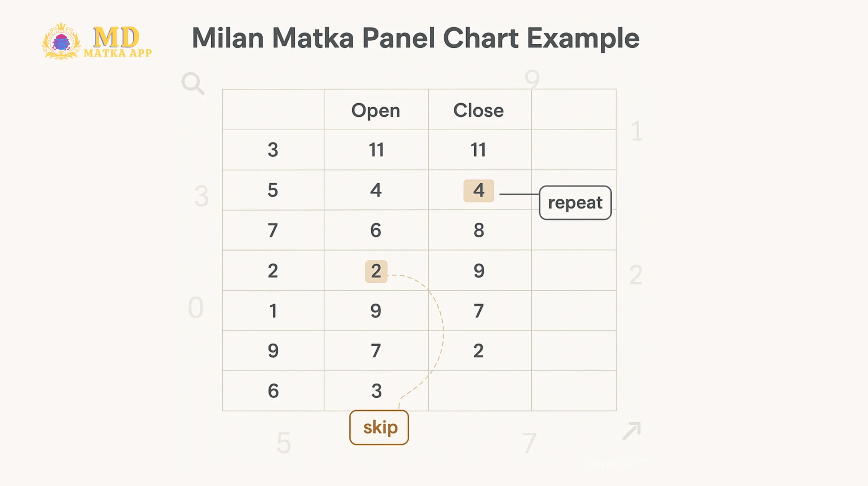The width and height of the screenshot is (868, 486).
Task: Select the "Close" column header
Action: point(478,110)
